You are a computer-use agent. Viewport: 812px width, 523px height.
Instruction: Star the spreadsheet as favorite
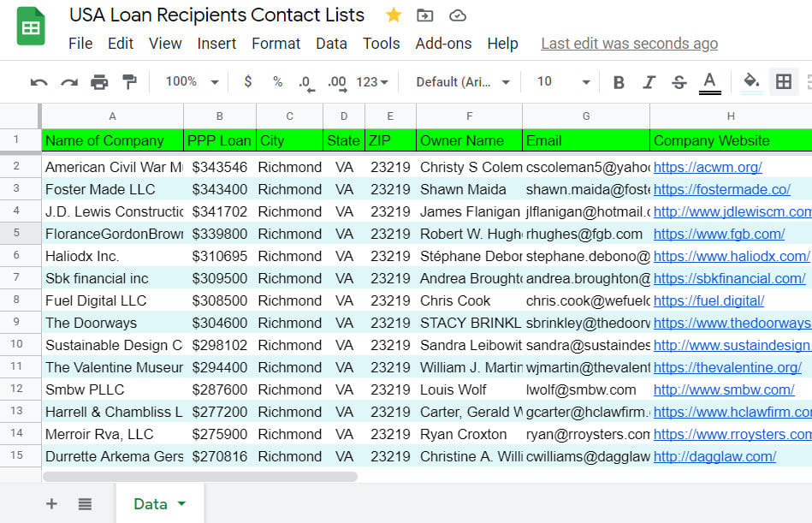(x=393, y=15)
